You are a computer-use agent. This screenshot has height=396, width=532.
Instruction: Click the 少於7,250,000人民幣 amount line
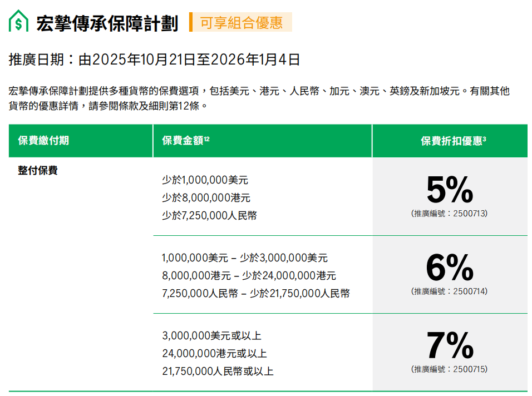point(209,216)
